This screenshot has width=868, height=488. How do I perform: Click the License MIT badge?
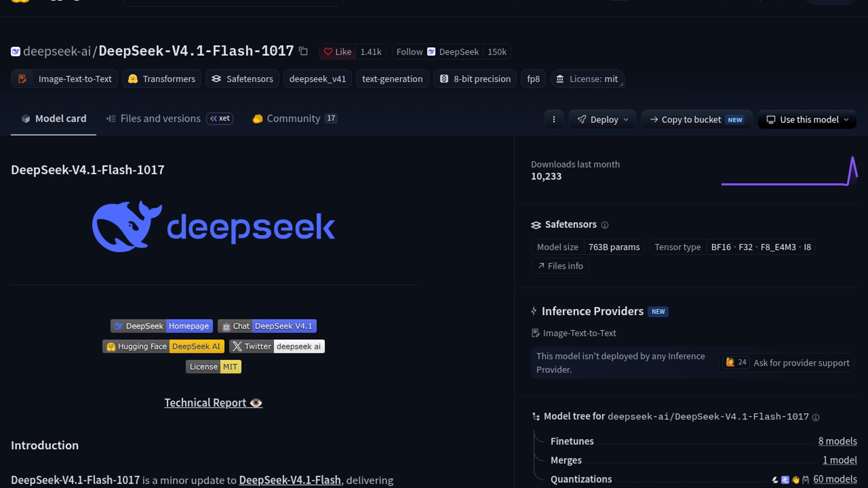coord(213,367)
